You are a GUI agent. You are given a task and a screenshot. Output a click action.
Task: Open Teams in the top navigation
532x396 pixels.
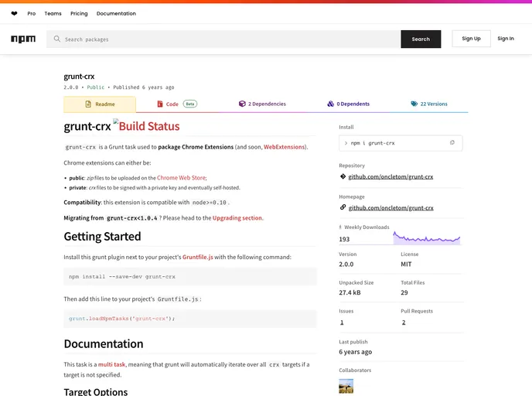pos(53,14)
